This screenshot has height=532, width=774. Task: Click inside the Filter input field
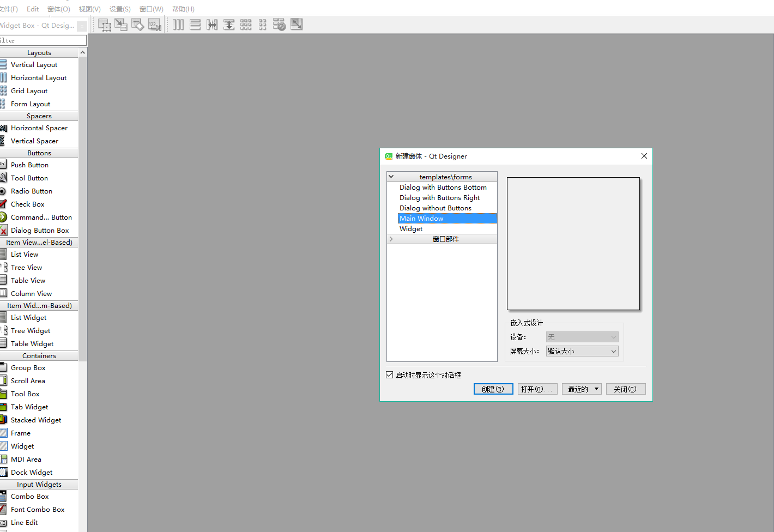point(43,40)
